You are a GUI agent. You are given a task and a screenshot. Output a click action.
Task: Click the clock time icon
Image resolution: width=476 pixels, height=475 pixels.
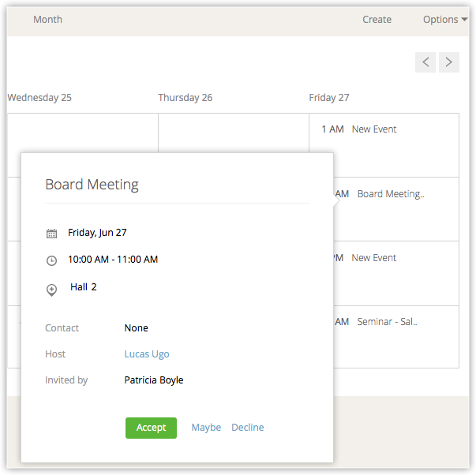(x=52, y=260)
